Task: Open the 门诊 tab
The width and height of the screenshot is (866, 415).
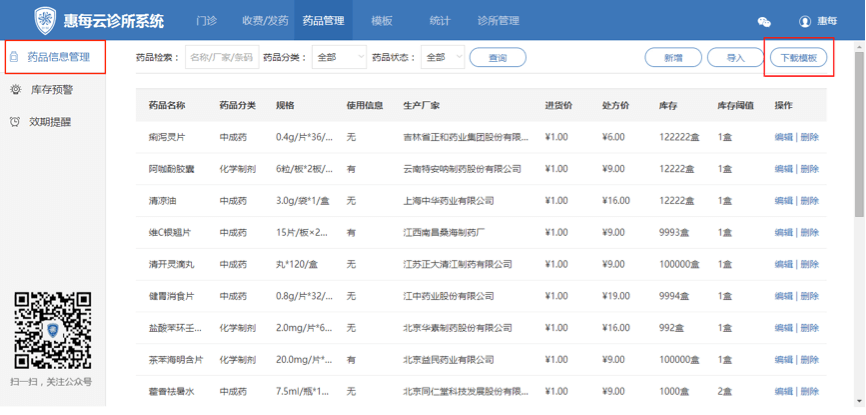Action: pyautogui.click(x=207, y=21)
